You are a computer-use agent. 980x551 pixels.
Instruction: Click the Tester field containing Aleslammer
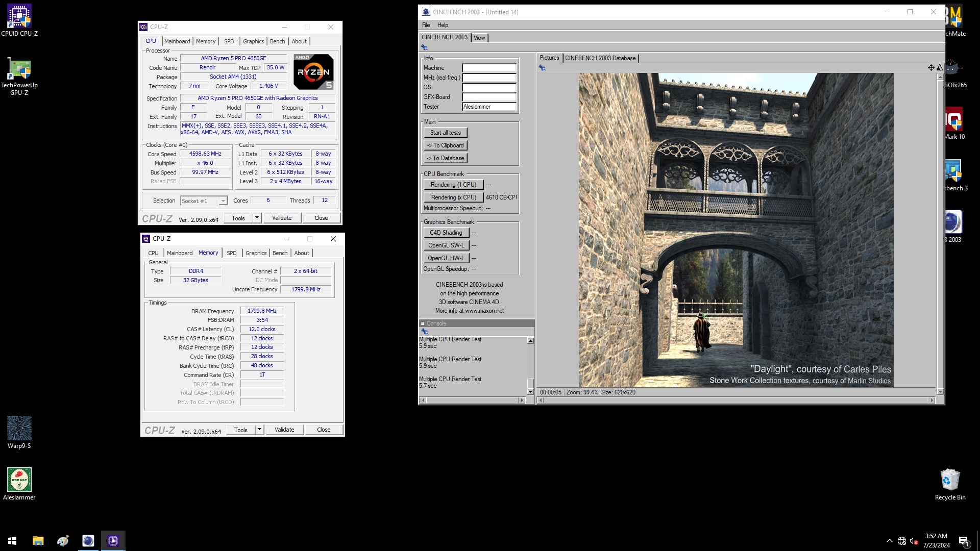pos(489,107)
